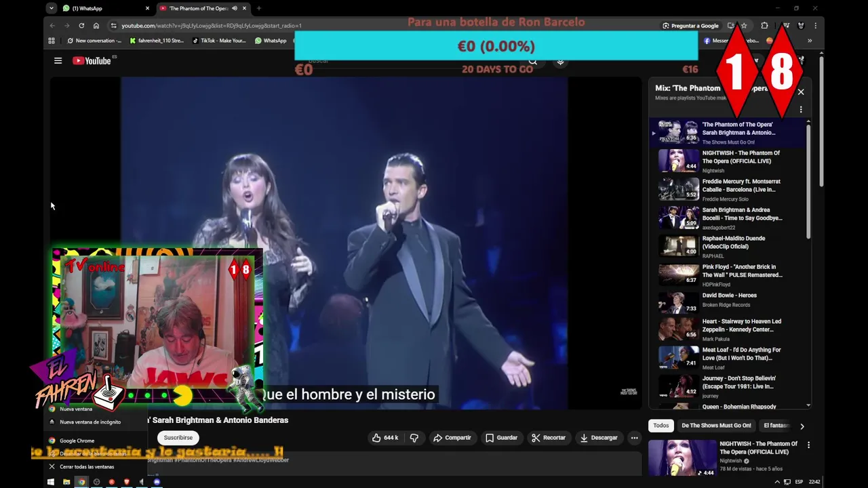Open File Explorer from taskbar
The height and width of the screenshot is (488, 868).
click(x=66, y=482)
